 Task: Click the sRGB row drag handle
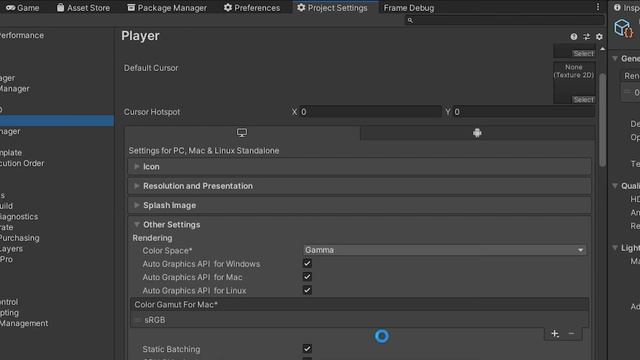(138, 320)
